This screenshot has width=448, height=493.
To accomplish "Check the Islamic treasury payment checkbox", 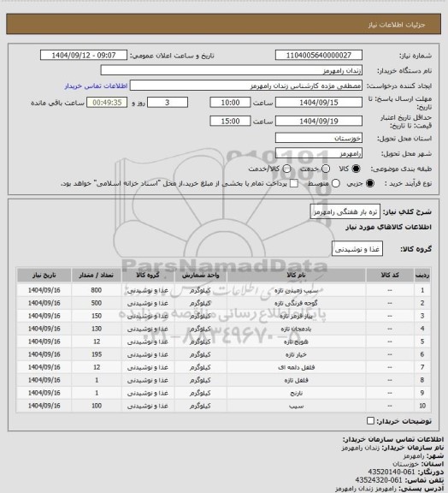I will [x=294, y=183].
